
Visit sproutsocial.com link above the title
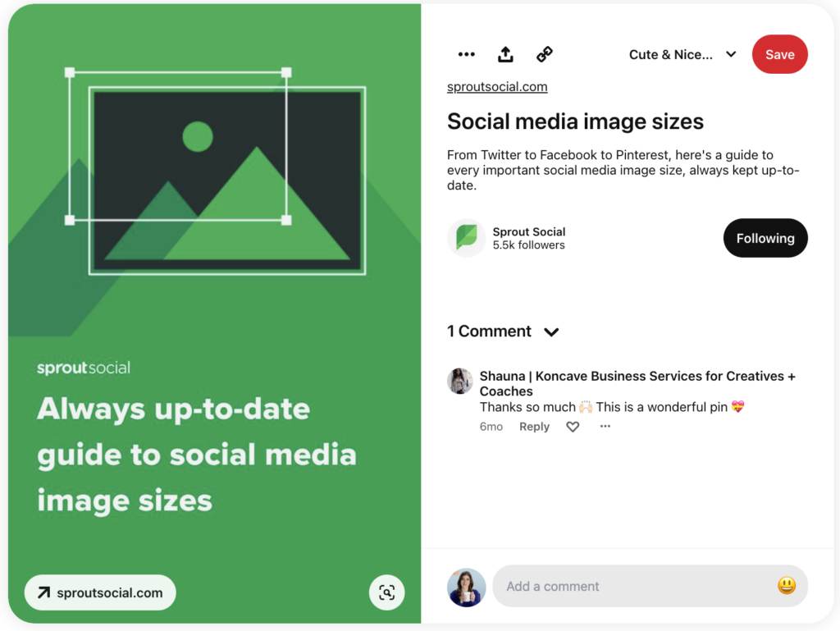[x=497, y=87]
